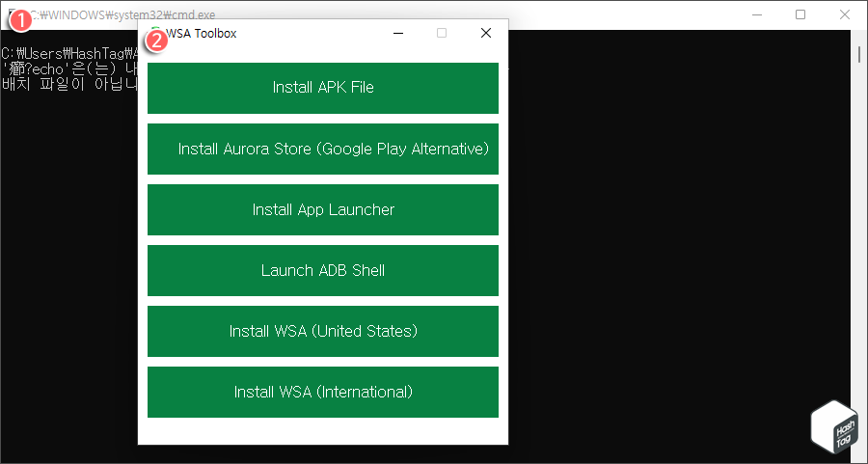Click the WSA Toolbox title text

[x=202, y=34]
